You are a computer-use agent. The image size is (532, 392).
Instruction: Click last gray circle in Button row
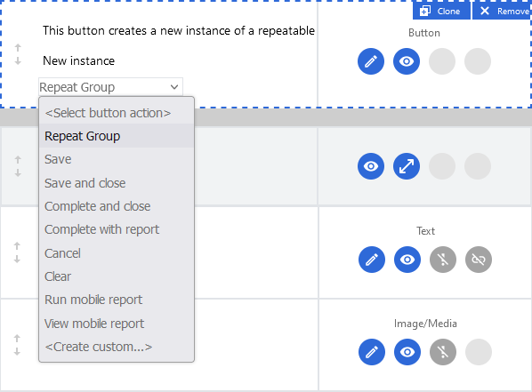tap(478, 61)
